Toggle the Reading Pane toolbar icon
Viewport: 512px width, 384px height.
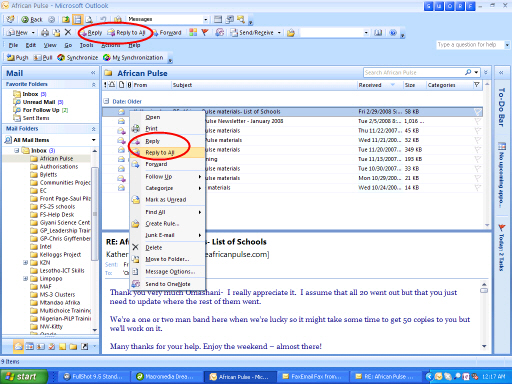(77, 20)
